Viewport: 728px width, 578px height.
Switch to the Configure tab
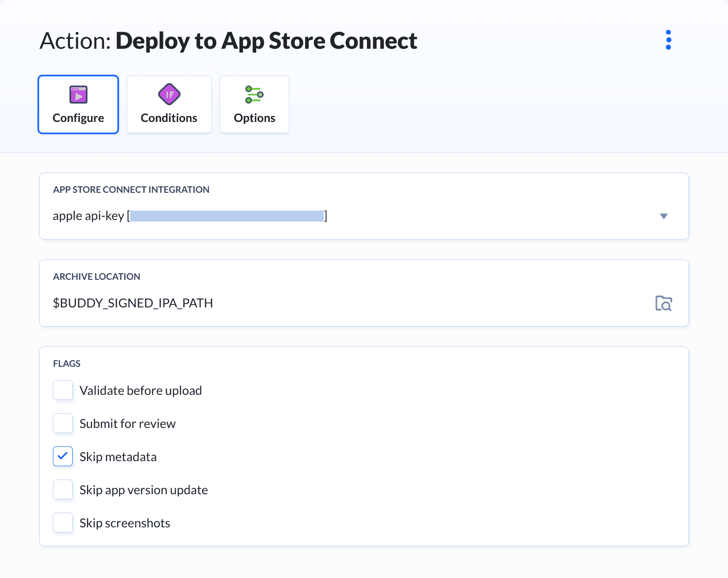[78, 104]
